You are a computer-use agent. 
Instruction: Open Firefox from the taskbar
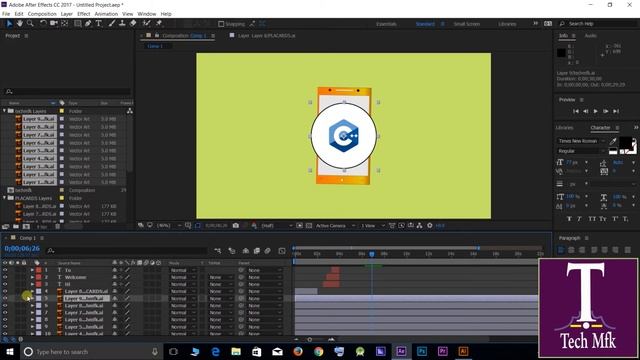[x=298, y=351]
